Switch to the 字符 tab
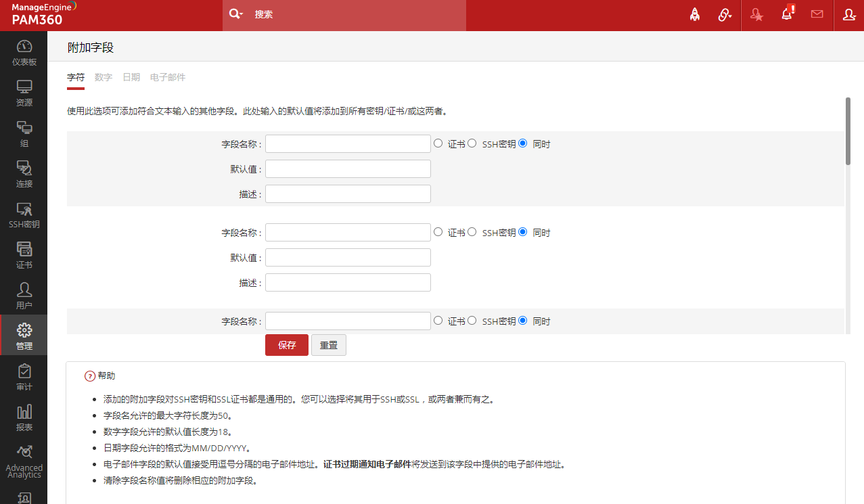 76,77
